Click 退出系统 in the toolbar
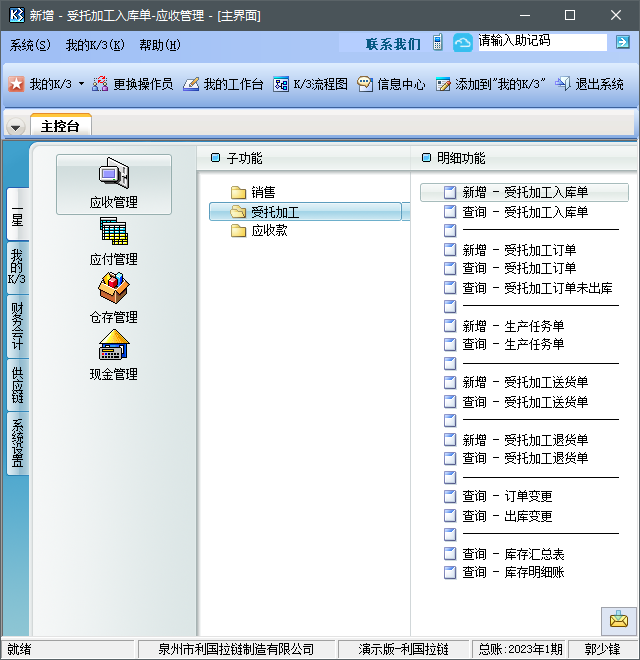This screenshot has height=660, width=640. tap(589, 85)
